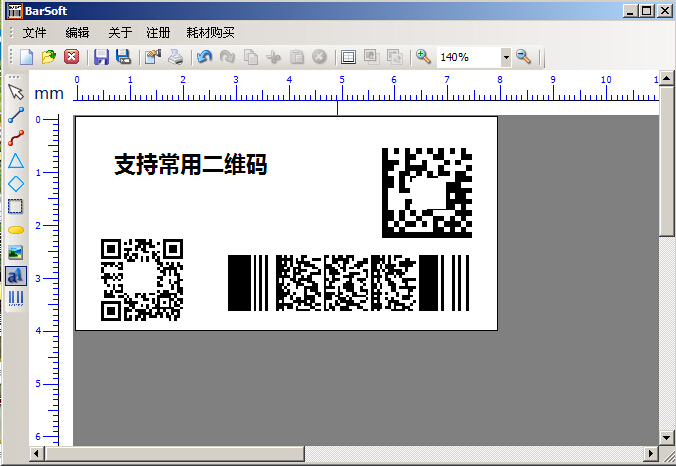Open the 关于 menu
This screenshot has height=466, width=676.
tap(120, 33)
